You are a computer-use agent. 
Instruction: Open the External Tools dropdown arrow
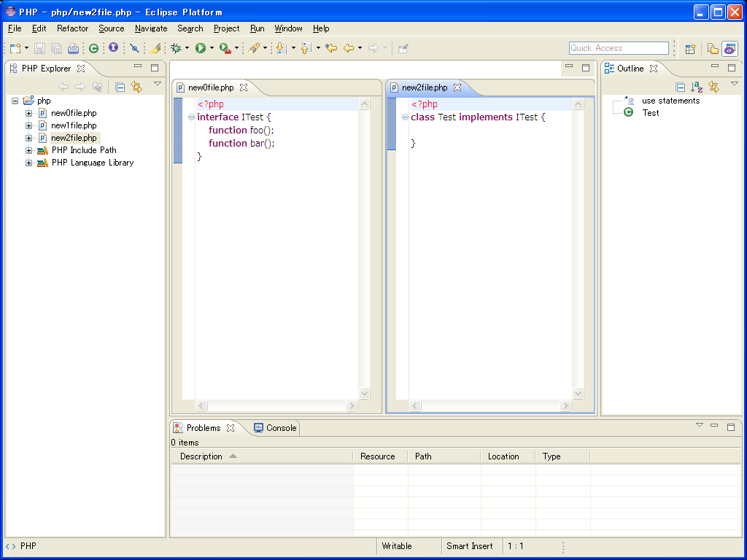point(236,48)
